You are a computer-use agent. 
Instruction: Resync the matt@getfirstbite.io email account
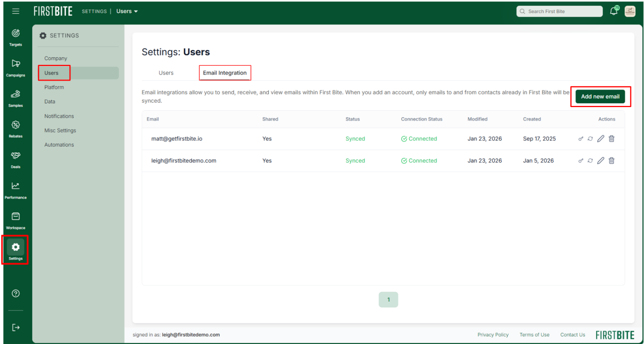590,139
